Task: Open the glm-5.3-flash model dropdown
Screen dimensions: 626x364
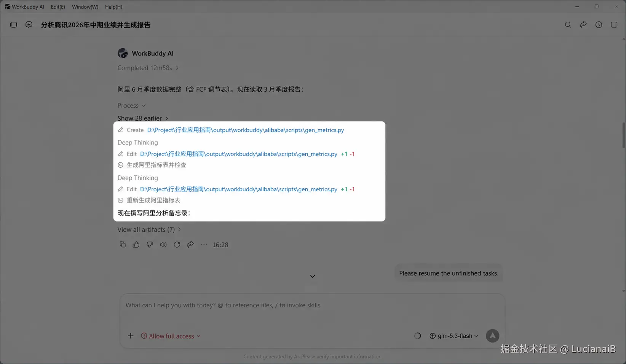Action: point(454,336)
